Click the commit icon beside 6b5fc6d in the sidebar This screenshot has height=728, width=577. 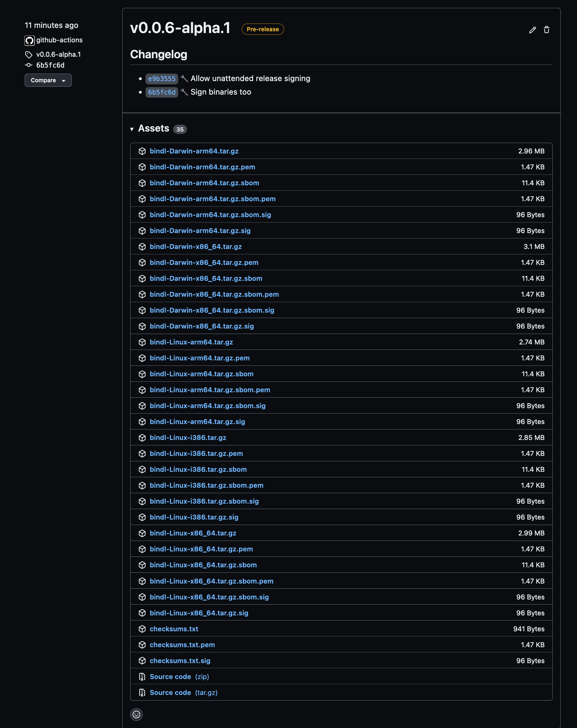point(29,65)
